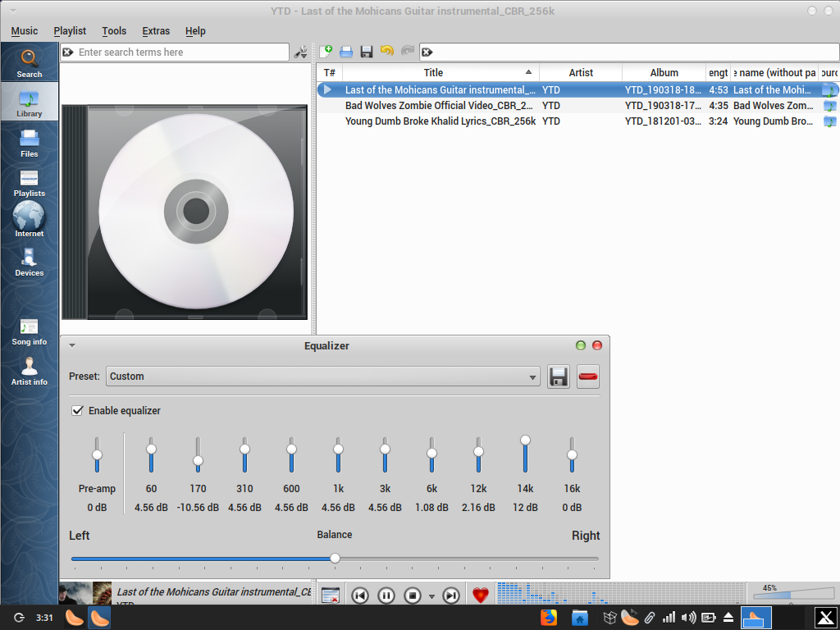840x630 pixels.
Task: Click the Pre-amp slider
Action: 97,454
